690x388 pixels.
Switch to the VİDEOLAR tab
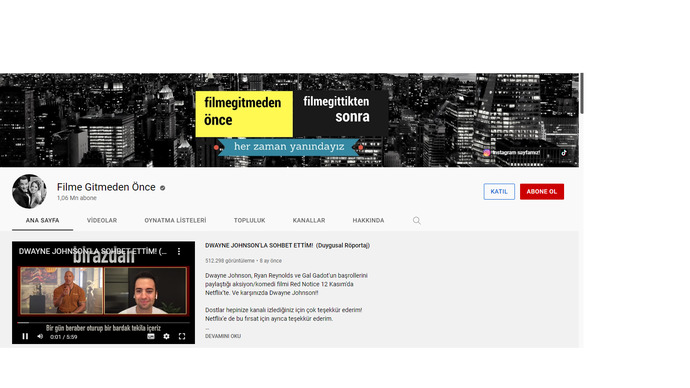click(102, 220)
